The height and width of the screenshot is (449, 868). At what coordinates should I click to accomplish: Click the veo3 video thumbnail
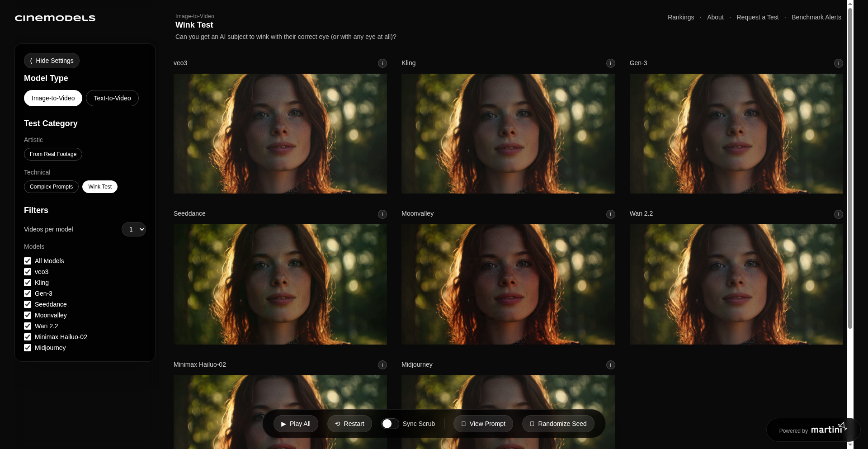(x=280, y=134)
